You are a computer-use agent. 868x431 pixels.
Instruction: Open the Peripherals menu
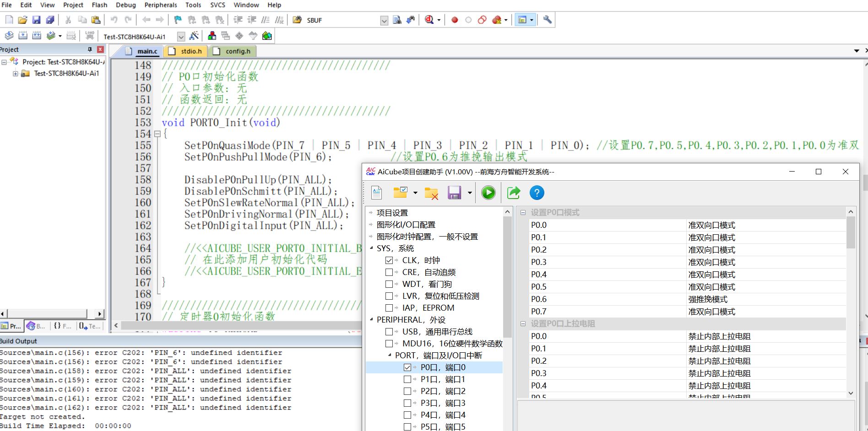tap(161, 5)
